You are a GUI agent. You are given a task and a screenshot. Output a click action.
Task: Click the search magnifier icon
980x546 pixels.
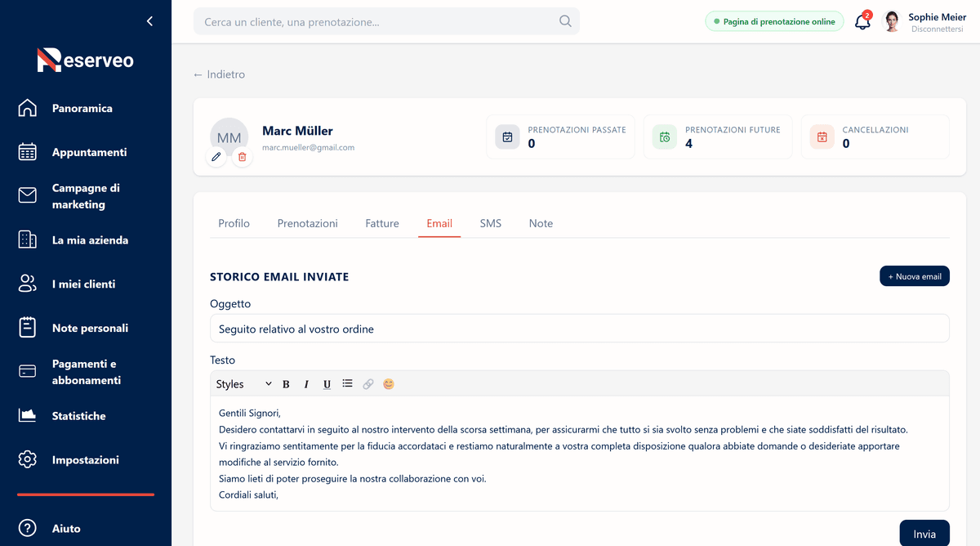click(565, 21)
